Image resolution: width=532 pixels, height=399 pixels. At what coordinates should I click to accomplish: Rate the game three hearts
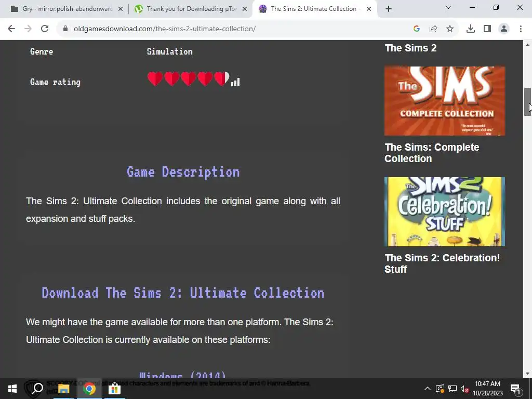(188, 79)
